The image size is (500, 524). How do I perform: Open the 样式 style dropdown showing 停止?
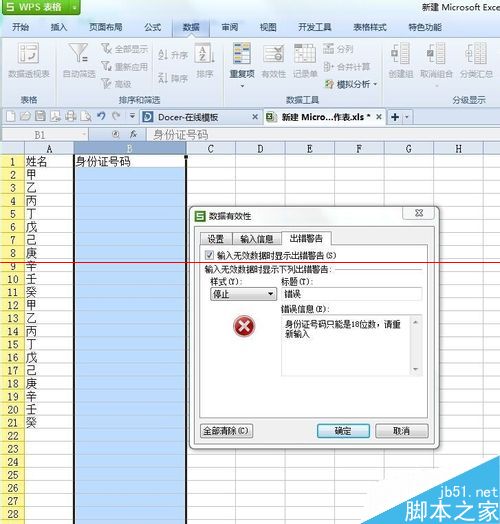pos(243,294)
